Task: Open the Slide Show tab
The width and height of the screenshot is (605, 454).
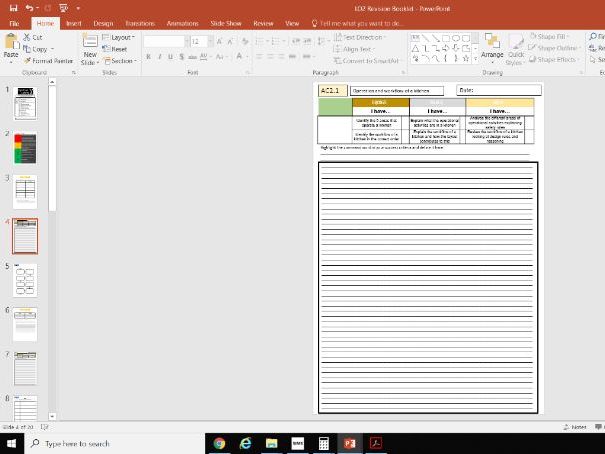Action: pos(227,22)
